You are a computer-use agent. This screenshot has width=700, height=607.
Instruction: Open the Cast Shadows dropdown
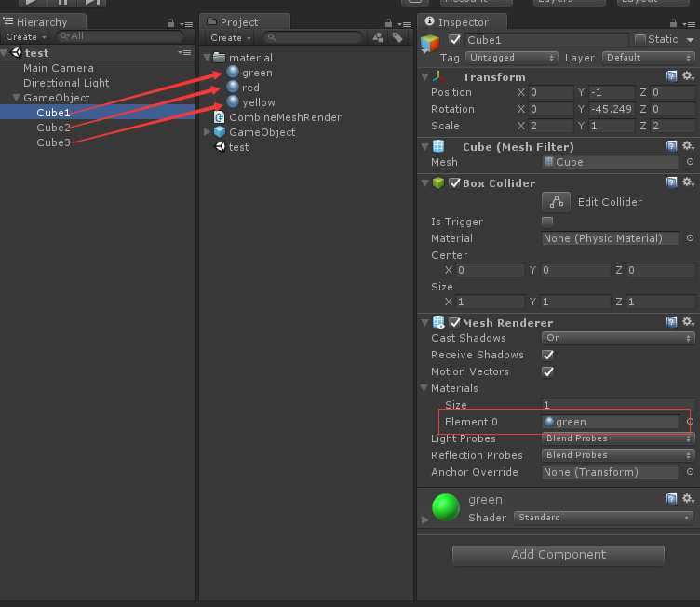click(618, 338)
